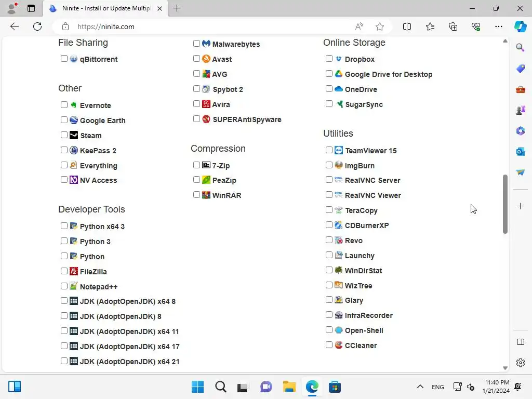Click the Avira red icon

coord(206,104)
